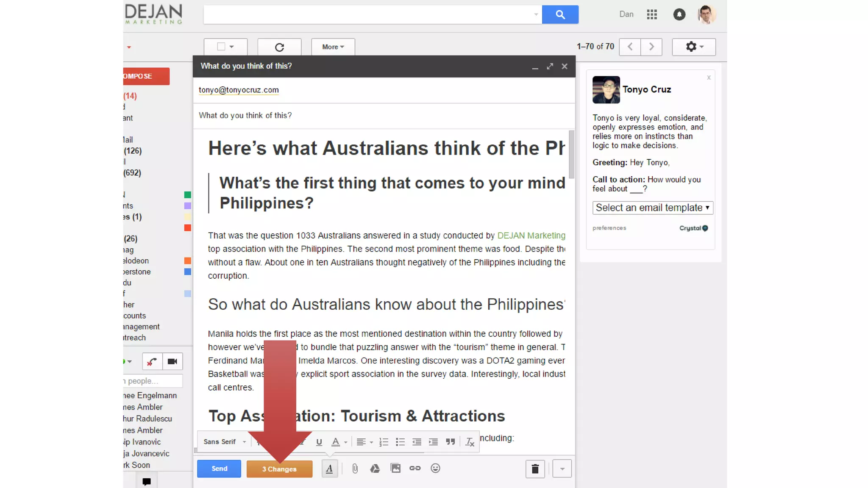Viewport: 868px width, 488px height.
Task: Click recipient tonyo@tonyocruz.com
Action: tap(239, 90)
